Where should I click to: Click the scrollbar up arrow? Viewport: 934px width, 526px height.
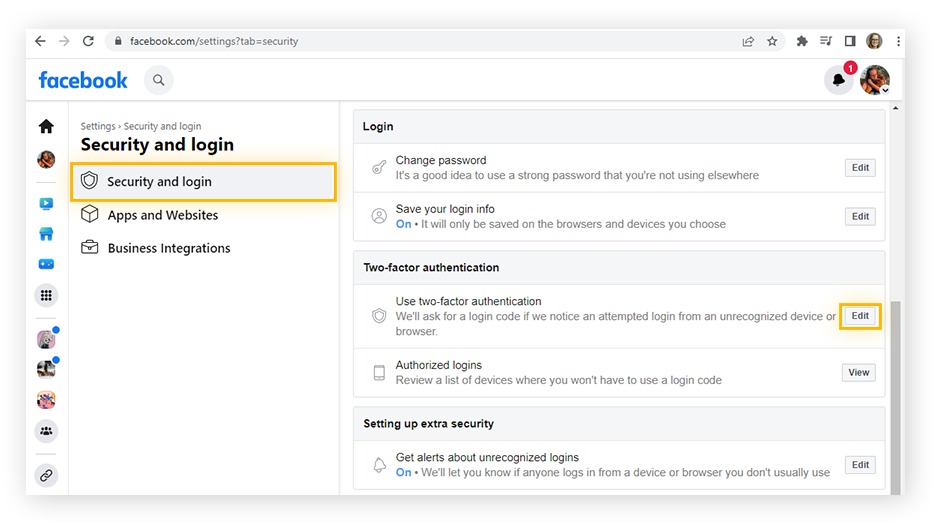coord(895,108)
